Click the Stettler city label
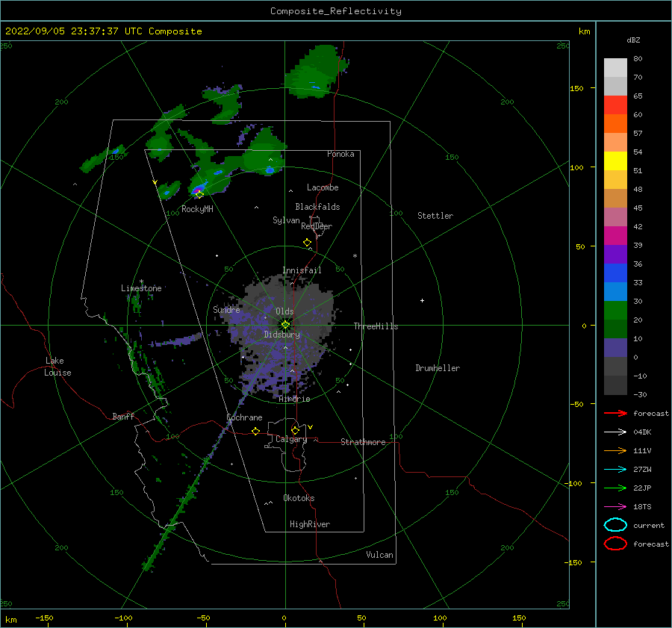The image size is (672, 628). pos(435,216)
